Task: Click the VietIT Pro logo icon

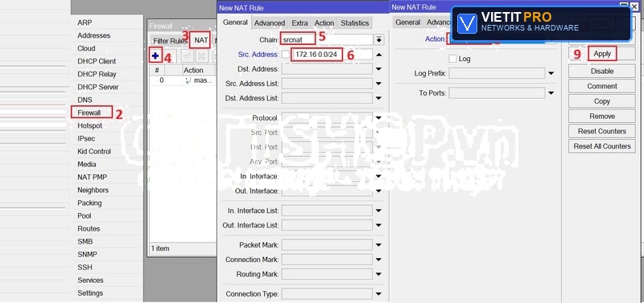Action: 467,23
